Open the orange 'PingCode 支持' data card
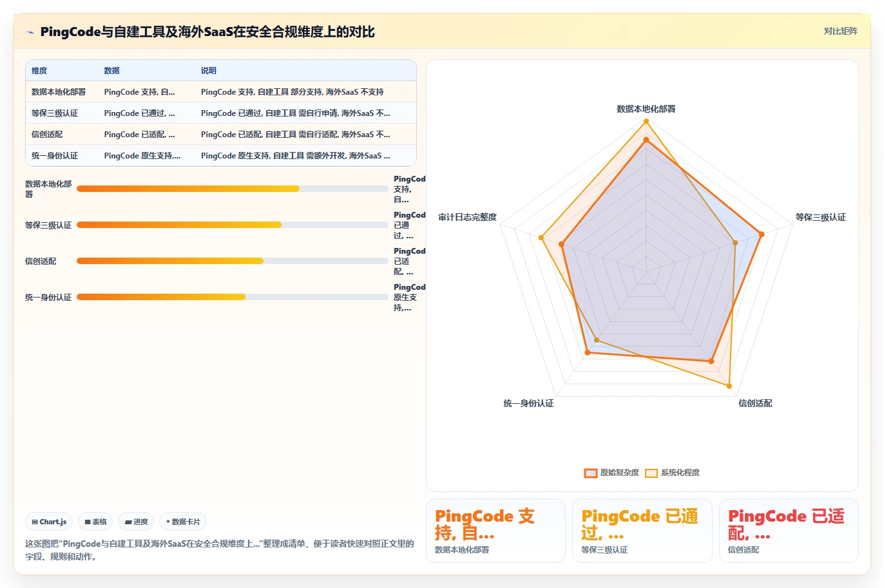The image size is (884, 588). [495, 531]
